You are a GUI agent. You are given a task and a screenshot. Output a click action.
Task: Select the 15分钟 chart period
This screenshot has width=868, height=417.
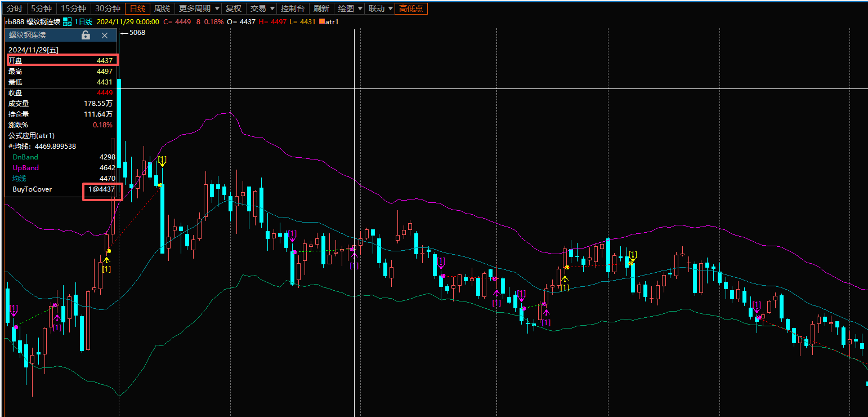(x=74, y=8)
